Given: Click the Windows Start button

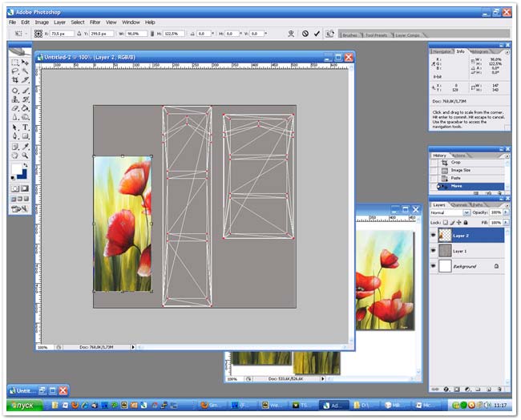Looking at the screenshot, I should coord(23,406).
